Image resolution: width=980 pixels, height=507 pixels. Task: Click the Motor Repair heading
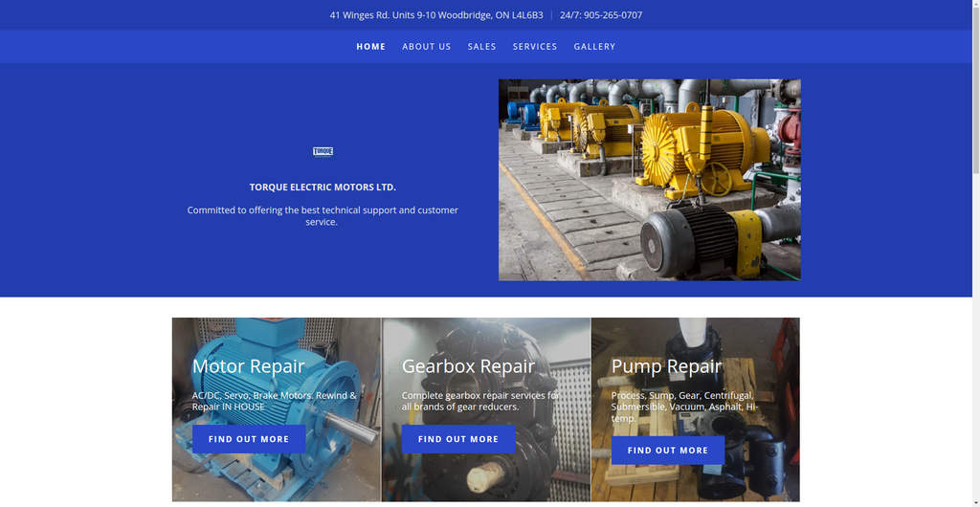coord(249,365)
